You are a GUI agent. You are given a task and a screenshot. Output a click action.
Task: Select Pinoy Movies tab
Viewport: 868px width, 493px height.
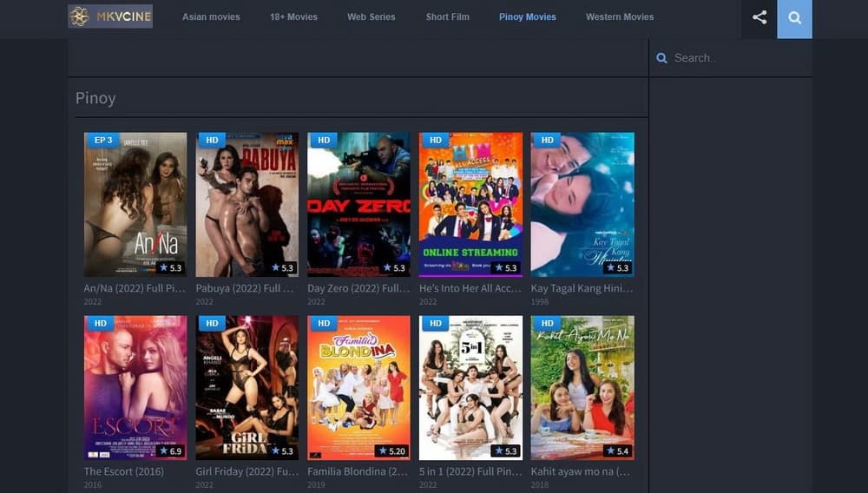tap(527, 17)
